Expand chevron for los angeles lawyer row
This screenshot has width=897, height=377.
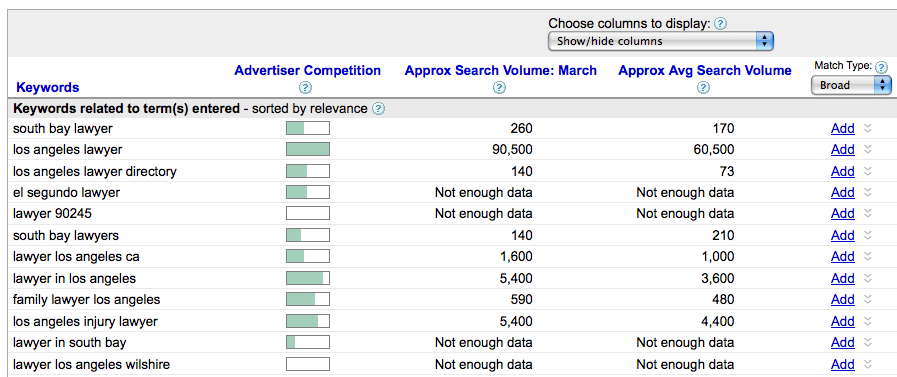pos(868,149)
